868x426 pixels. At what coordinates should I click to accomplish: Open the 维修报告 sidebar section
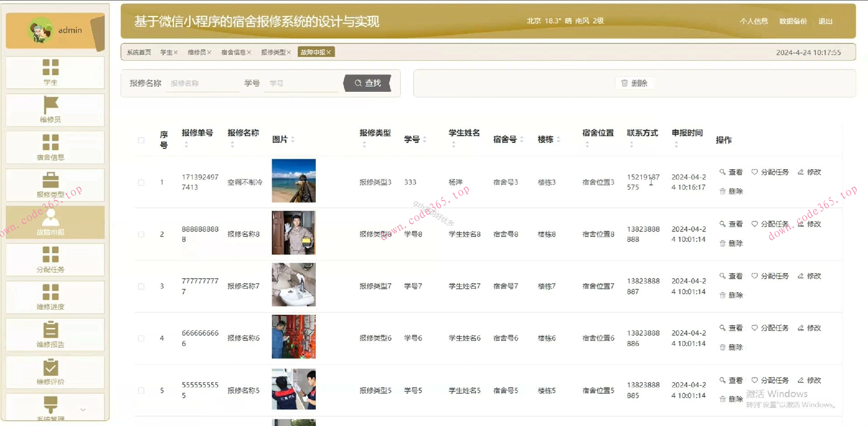(x=51, y=334)
